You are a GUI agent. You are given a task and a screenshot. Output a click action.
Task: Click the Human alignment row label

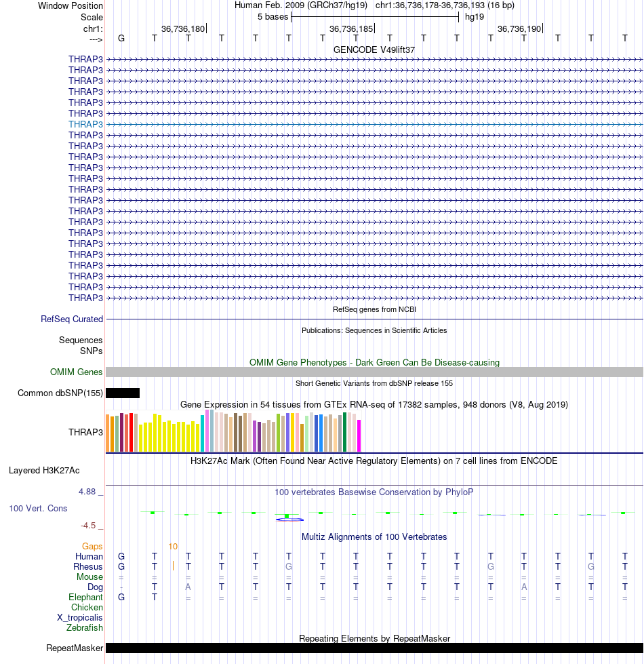click(89, 556)
